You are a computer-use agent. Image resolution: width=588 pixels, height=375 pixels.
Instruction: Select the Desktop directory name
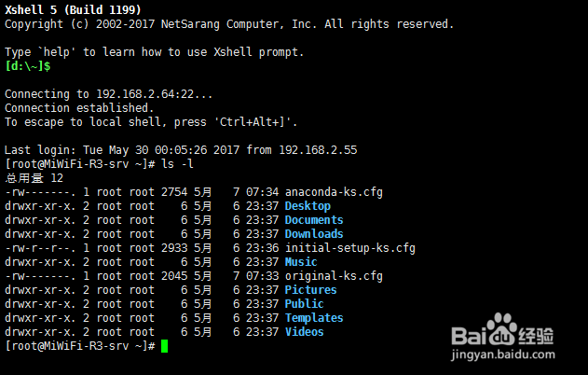point(308,206)
